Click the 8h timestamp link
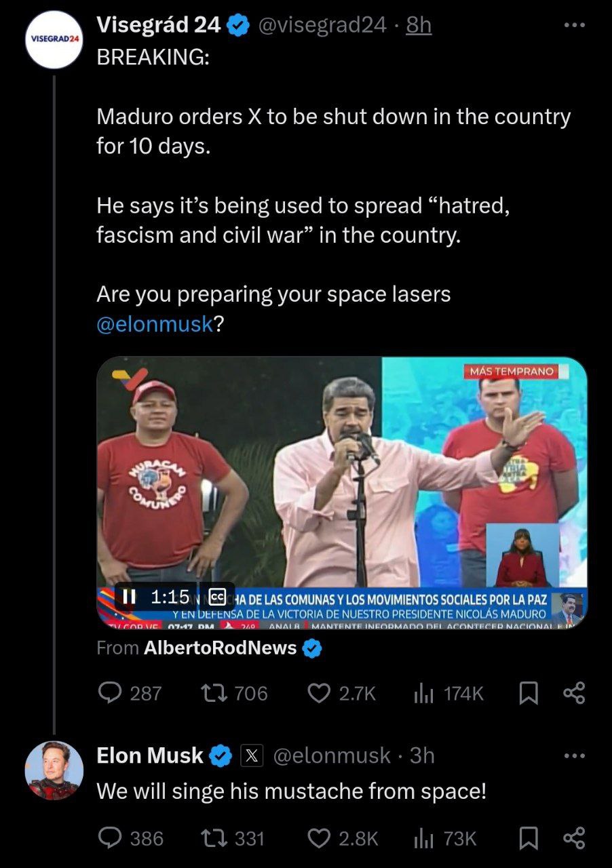The height and width of the screenshot is (868, 612). pyautogui.click(x=418, y=26)
